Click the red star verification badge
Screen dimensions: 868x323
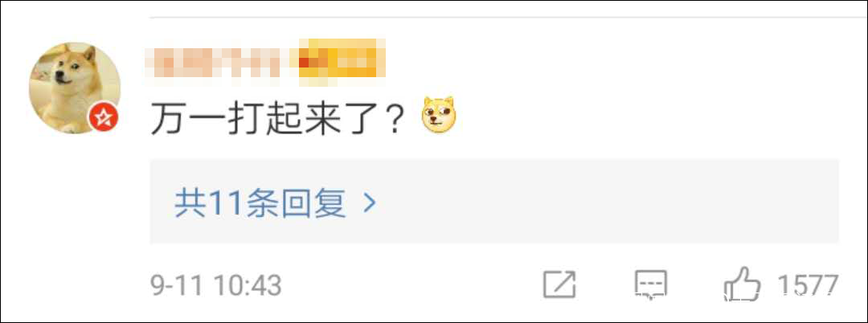104,117
